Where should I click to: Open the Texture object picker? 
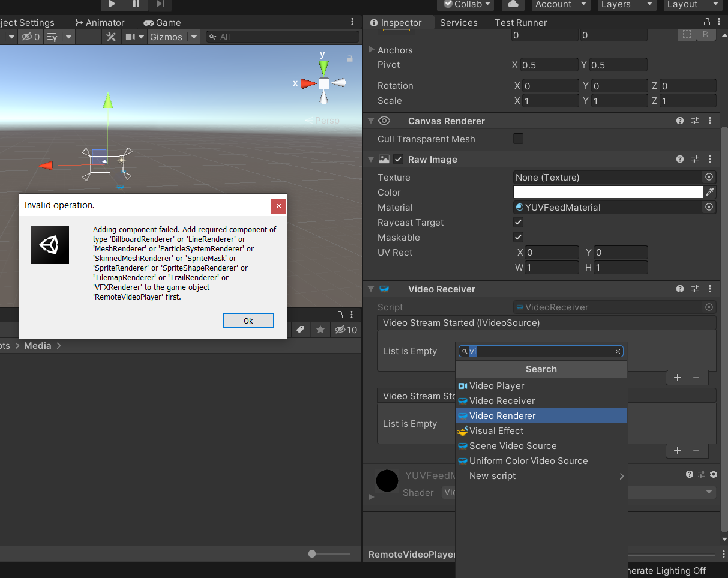pyautogui.click(x=709, y=177)
